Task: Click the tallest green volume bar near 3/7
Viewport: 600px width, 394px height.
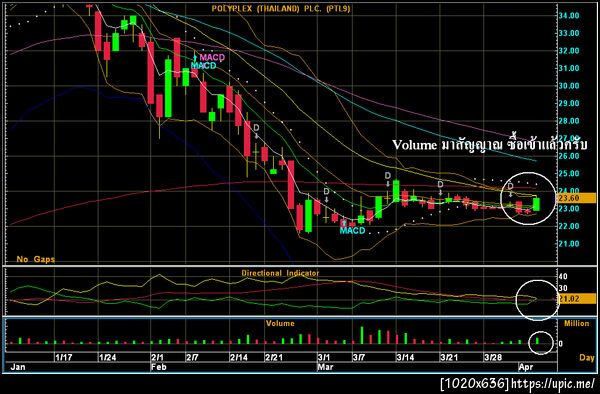Action: 362,335
